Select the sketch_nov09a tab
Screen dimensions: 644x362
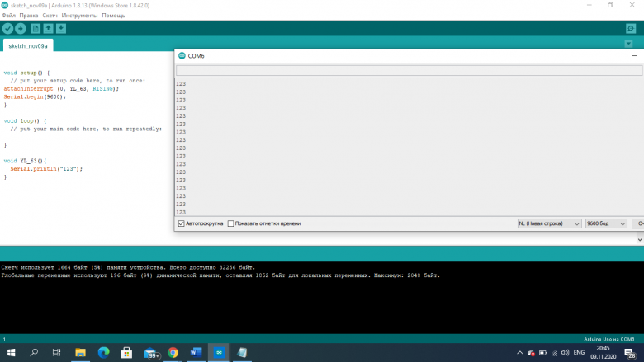coord(28,46)
